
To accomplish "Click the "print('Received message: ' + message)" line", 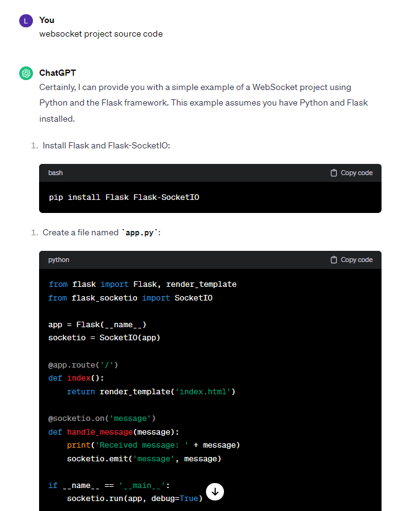I will click(153, 445).
